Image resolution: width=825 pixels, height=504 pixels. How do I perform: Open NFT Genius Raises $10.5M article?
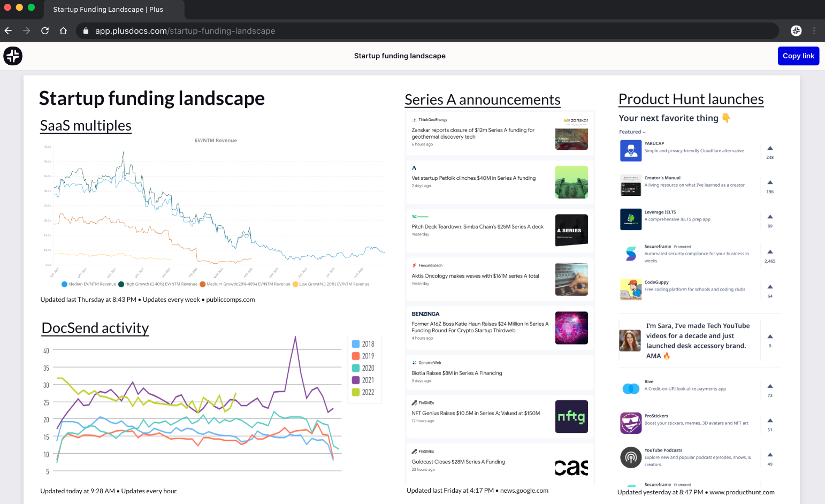coord(476,413)
